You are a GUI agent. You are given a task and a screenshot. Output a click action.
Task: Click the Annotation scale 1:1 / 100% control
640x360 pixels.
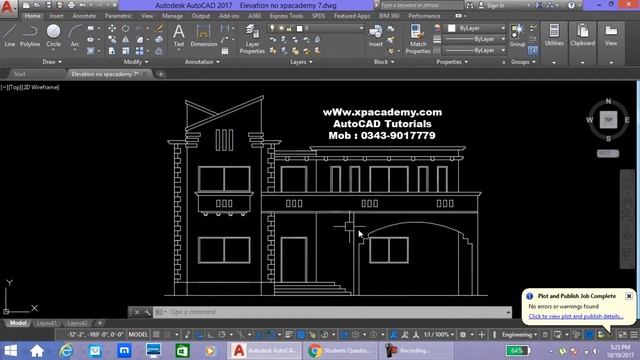(439, 335)
